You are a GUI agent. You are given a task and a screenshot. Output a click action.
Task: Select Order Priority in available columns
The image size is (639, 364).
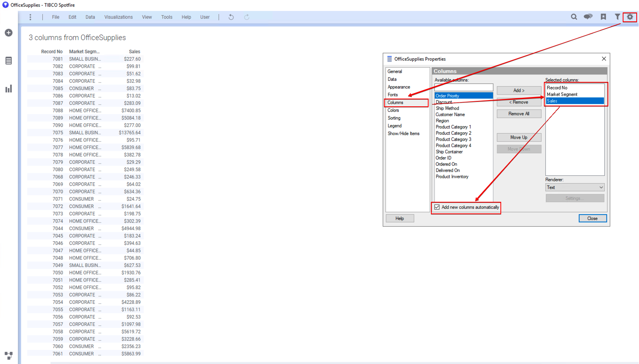(x=464, y=96)
